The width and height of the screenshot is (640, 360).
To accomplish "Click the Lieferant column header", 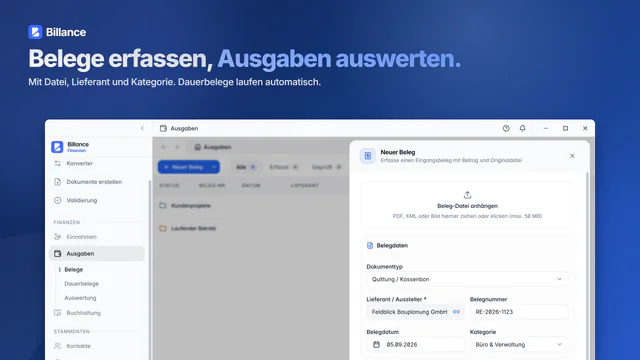I will click(x=304, y=186).
